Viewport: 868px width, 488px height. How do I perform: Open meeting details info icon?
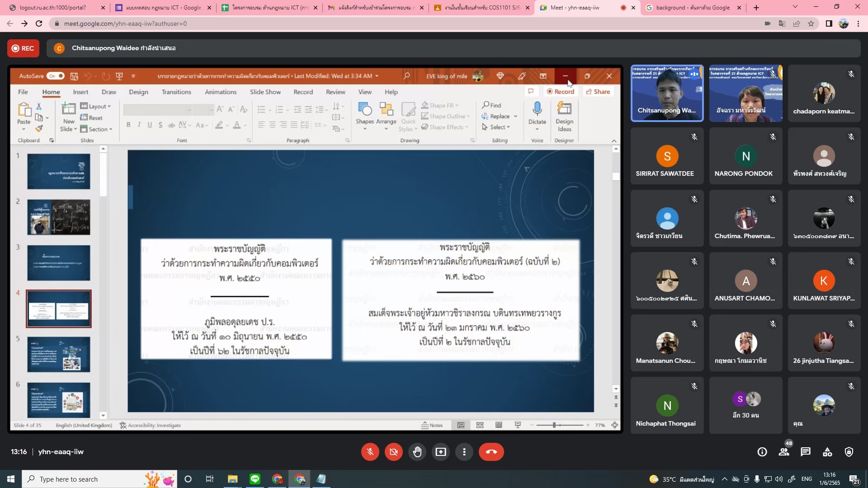click(762, 452)
